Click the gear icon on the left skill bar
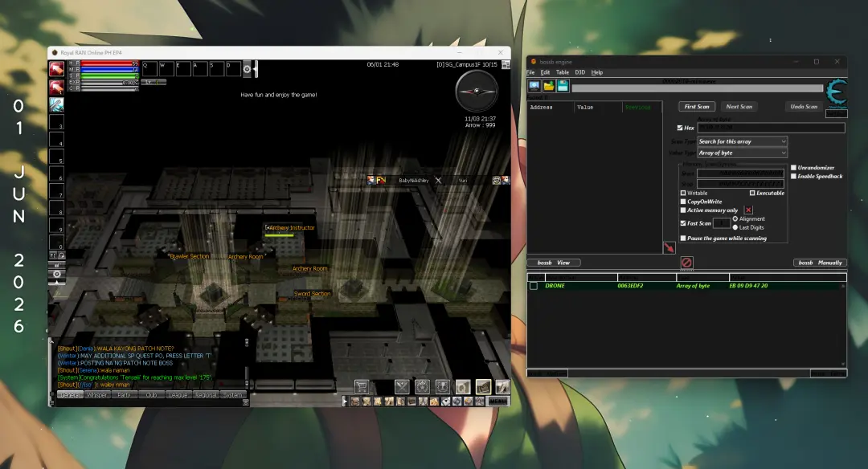The image size is (868, 469). [x=56, y=274]
